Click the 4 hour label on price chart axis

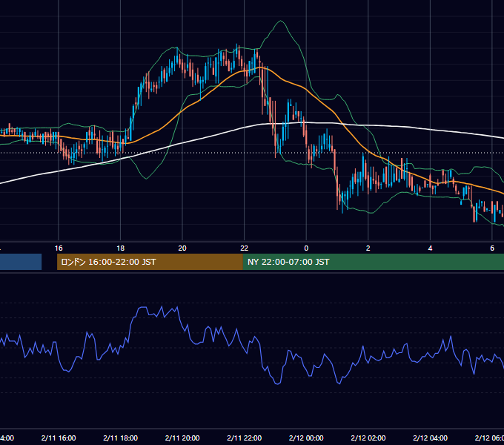(430, 248)
